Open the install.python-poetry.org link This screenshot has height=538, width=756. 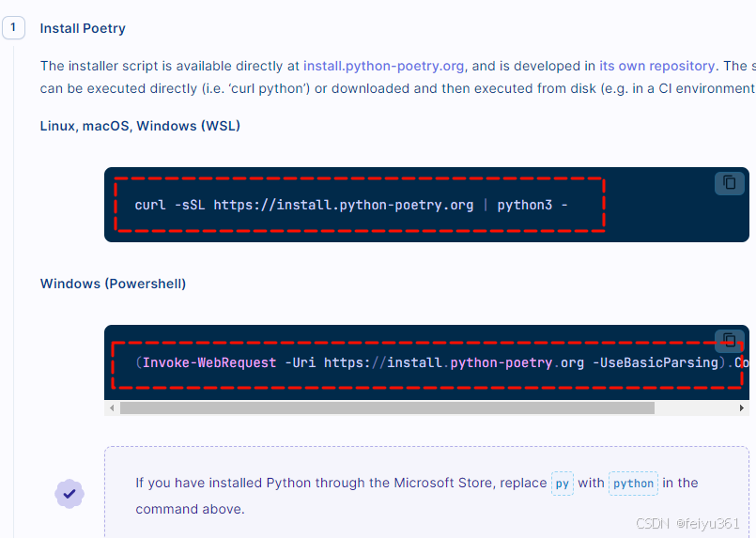tap(384, 66)
